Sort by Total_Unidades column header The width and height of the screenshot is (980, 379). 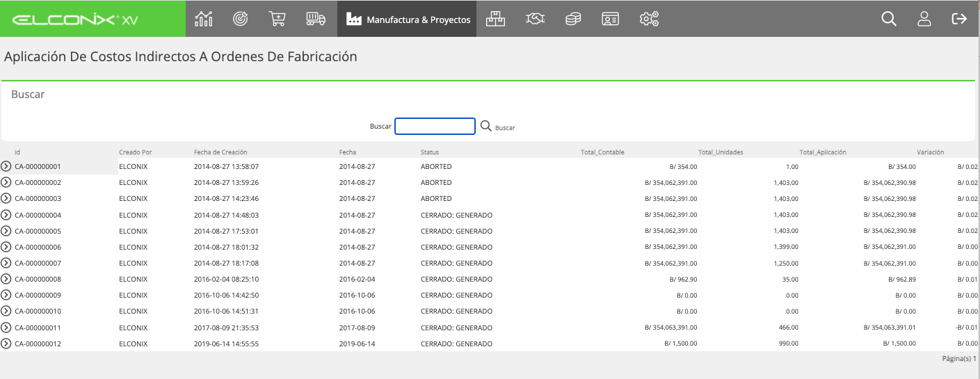click(x=721, y=152)
